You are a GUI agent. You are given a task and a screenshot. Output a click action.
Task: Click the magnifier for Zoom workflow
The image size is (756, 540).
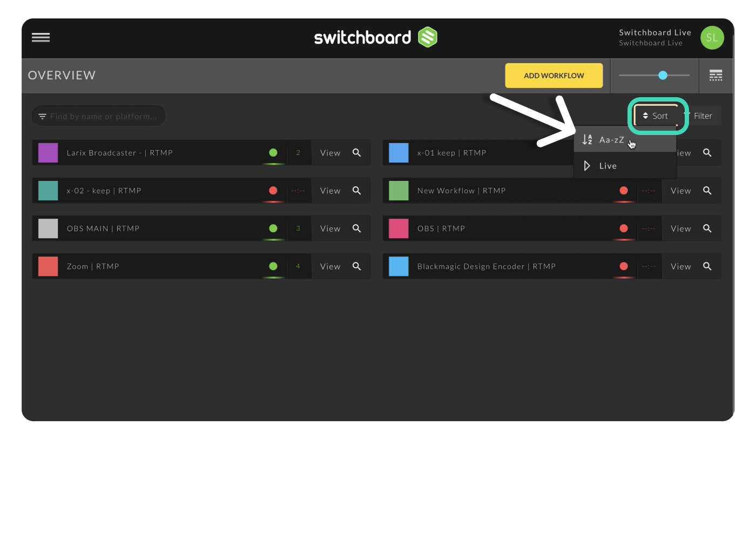point(356,266)
